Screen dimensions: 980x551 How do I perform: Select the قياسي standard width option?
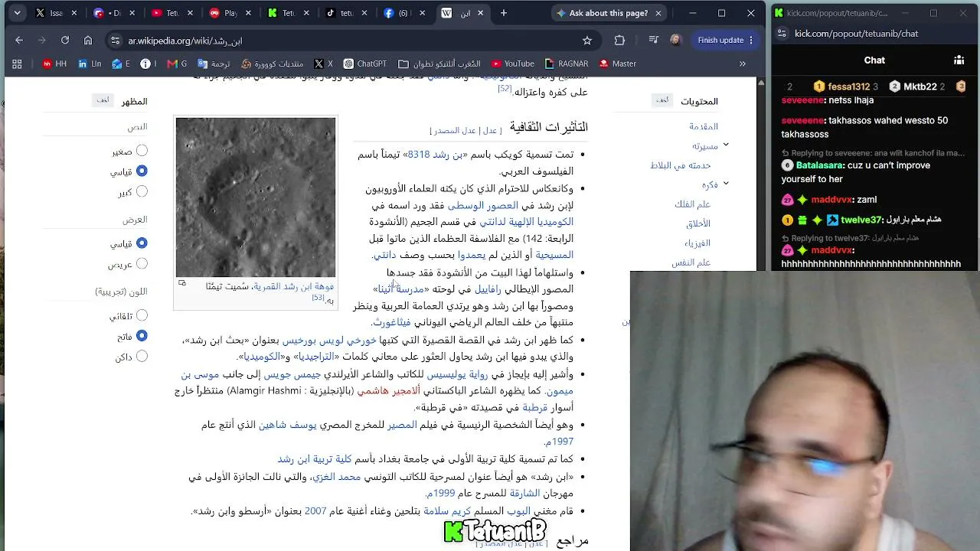point(142,243)
